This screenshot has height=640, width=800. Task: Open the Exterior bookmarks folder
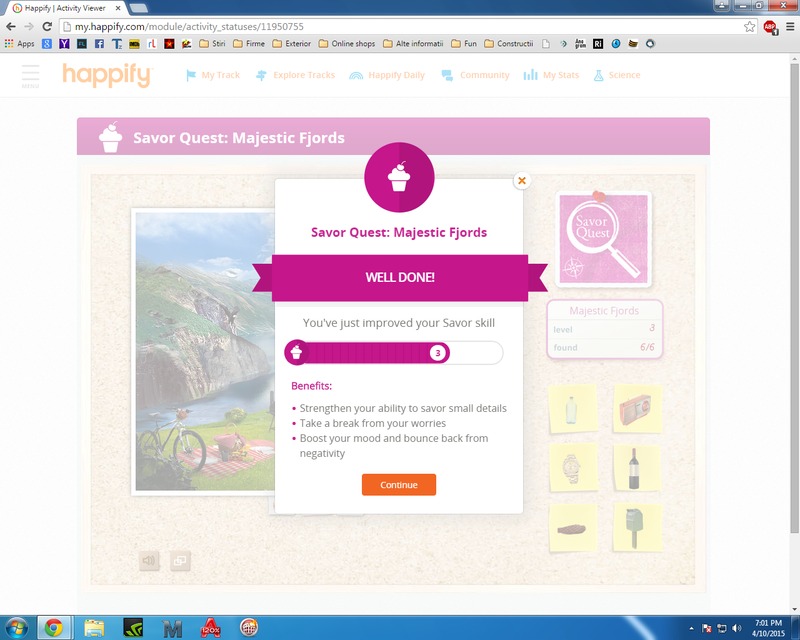point(292,44)
